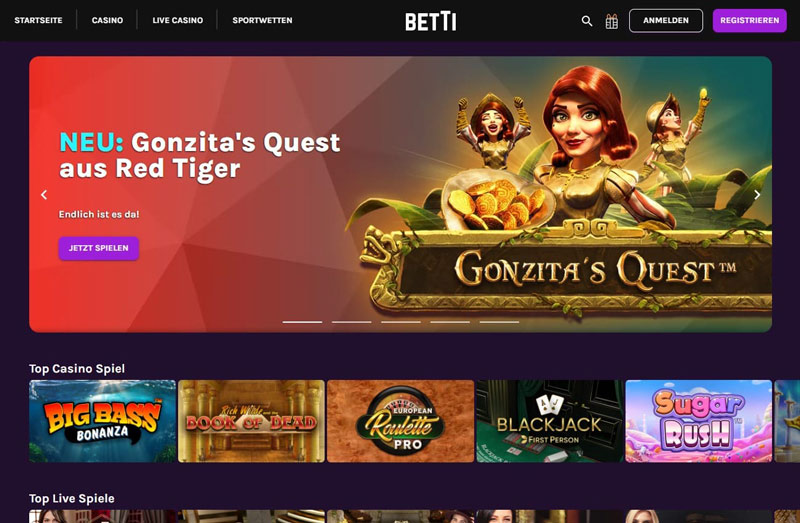
Task: Open the Startseite menu item
Action: [38, 20]
